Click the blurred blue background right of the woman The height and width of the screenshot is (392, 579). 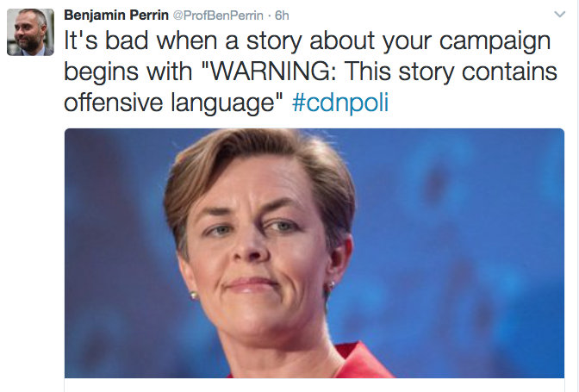tap(462, 251)
